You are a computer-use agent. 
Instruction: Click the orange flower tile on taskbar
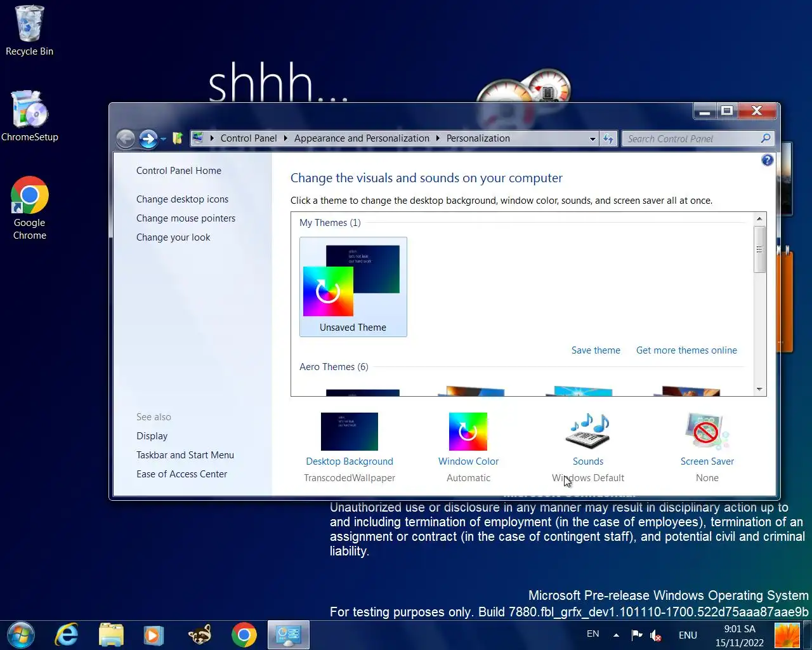coord(787,635)
